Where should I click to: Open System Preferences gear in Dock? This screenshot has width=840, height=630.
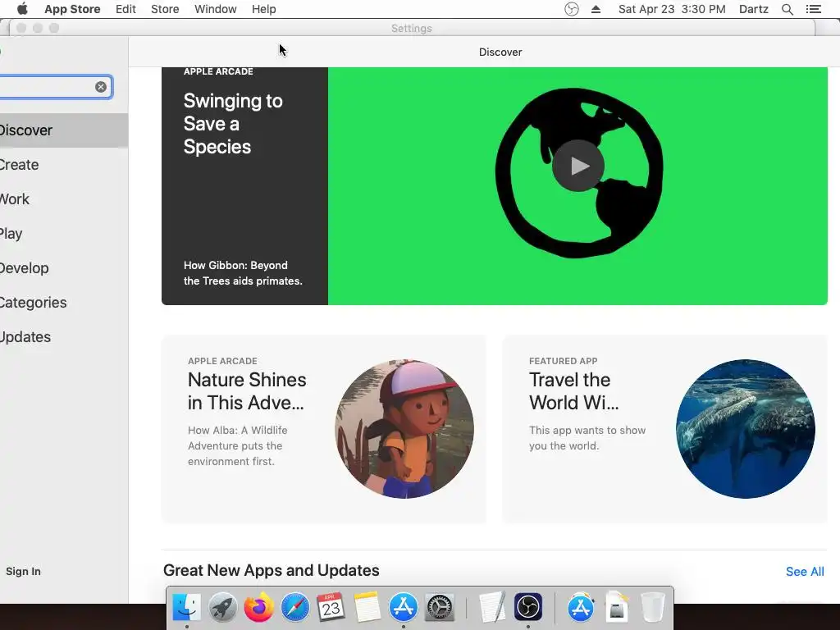pos(440,607)
